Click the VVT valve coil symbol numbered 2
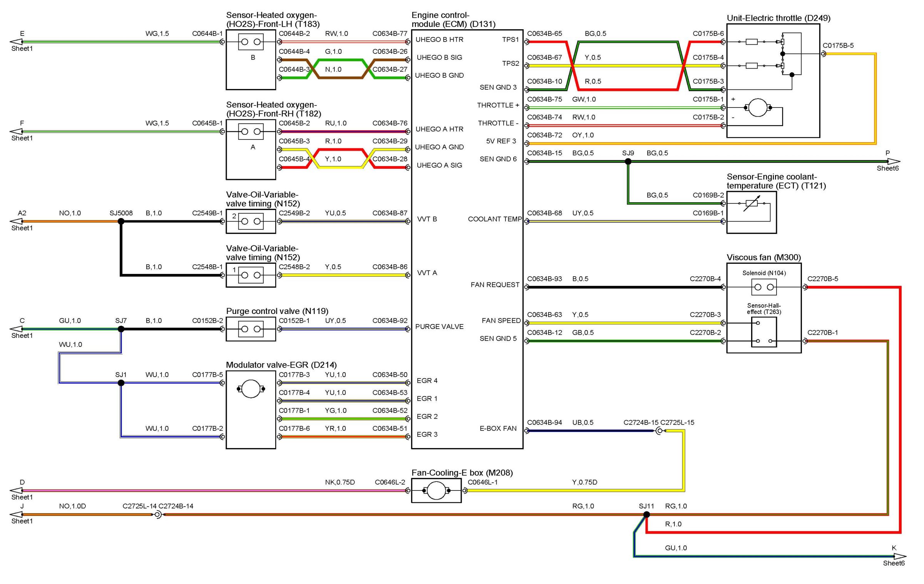This screenshot has width=924, height=584. 251,221
